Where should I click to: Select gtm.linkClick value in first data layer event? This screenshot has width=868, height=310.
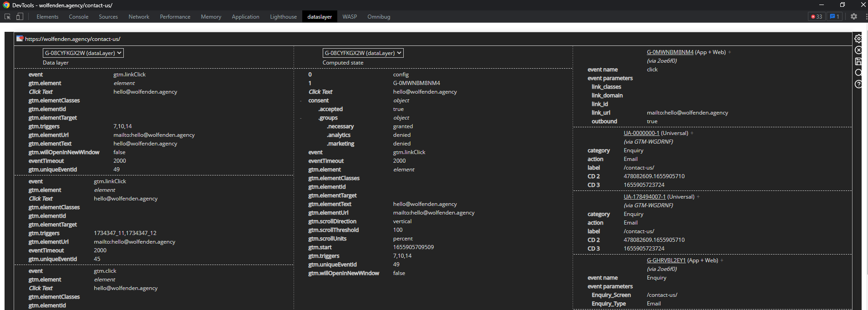[x=130, y=75]
